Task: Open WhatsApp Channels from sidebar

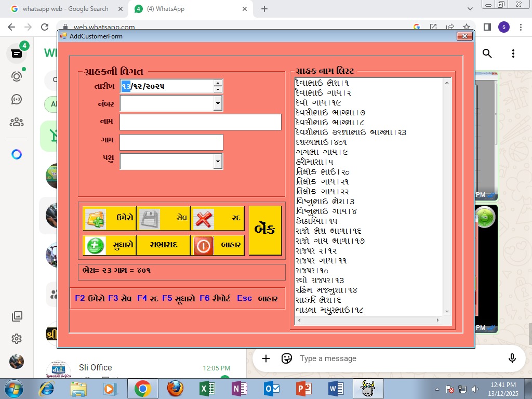Action: point(16,99)
